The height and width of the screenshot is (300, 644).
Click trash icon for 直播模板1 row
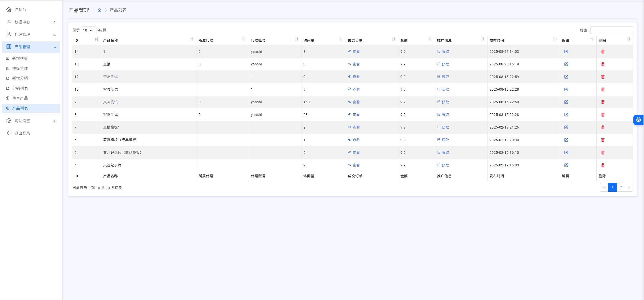click(x=603, y=127)
